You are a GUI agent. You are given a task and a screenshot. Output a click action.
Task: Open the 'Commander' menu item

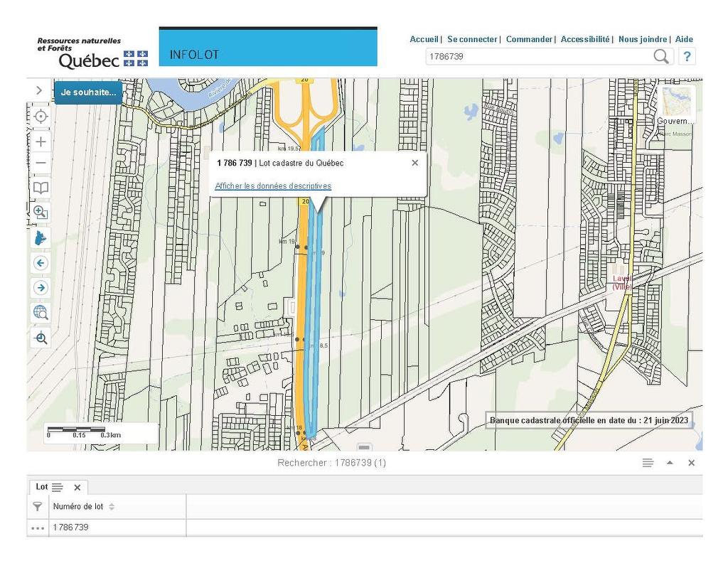click(x=529, y=39)
